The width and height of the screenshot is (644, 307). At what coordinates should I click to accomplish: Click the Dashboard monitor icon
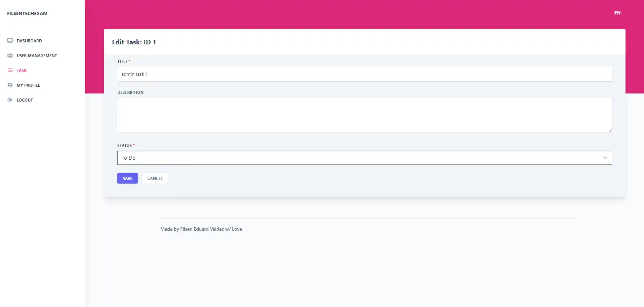[x=10, y=41]
